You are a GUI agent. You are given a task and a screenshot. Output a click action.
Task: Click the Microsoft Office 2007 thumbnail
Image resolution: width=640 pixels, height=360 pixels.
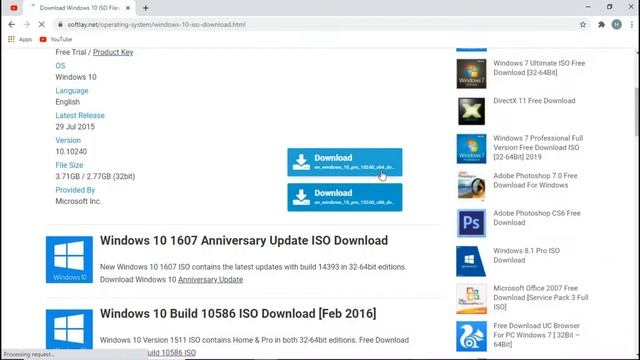pos(471,299)
